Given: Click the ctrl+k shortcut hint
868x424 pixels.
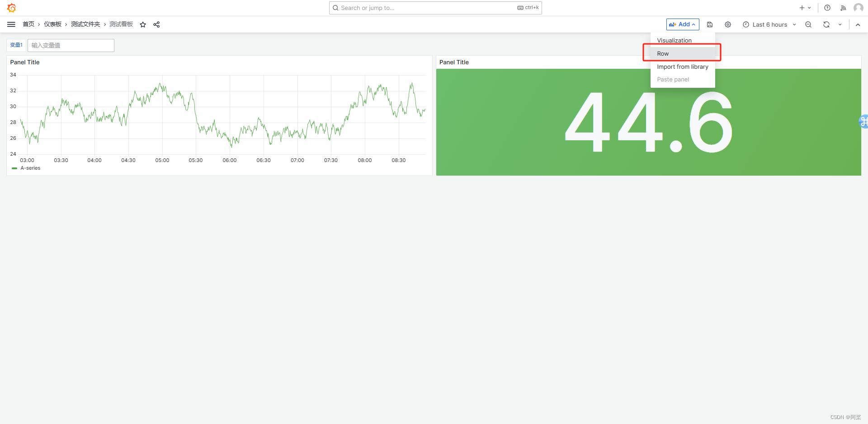Looking at the screenshot, I should 528,8.
